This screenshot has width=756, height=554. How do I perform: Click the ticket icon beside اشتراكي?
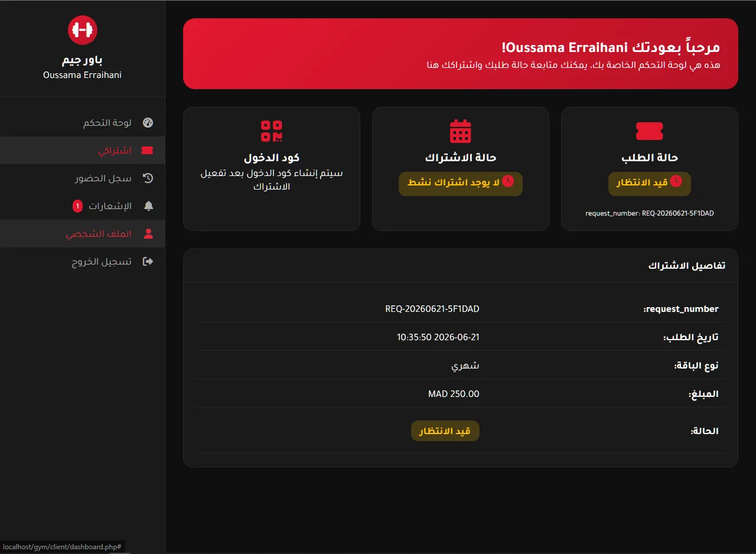pyautogui.click(x=148, y=151)
